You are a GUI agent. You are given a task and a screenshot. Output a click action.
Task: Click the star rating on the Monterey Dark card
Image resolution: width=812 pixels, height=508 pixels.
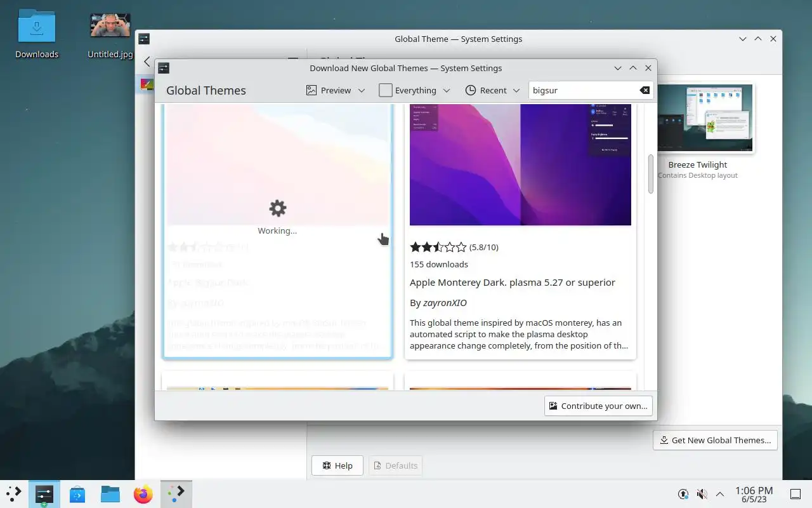pos(438,247)
